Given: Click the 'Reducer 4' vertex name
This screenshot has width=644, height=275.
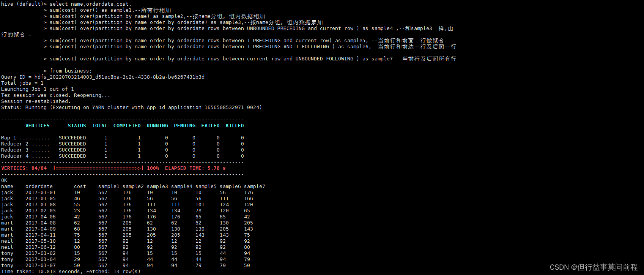Looking at the screenshot, I should 15,156.
